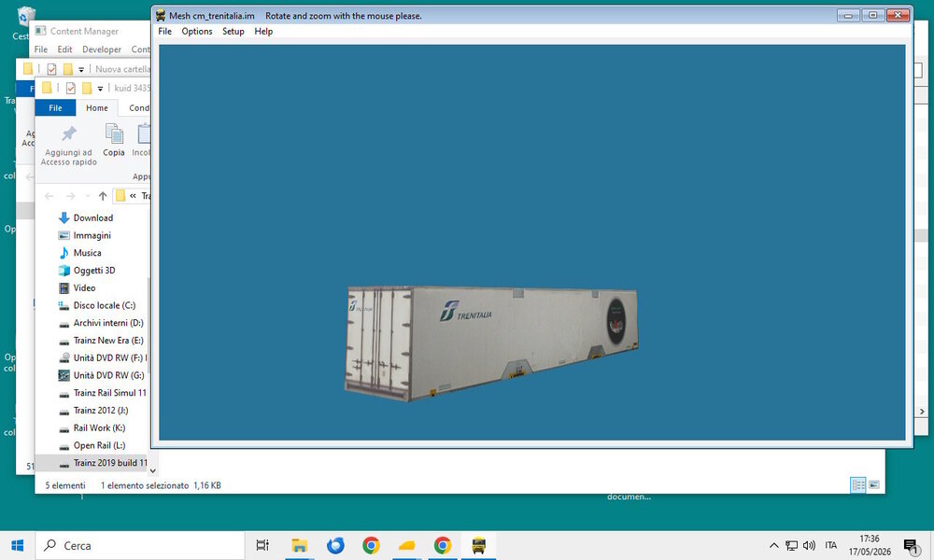
Task: Open the Options menu in Mesh viewer
Action: [x=197, y=32]
